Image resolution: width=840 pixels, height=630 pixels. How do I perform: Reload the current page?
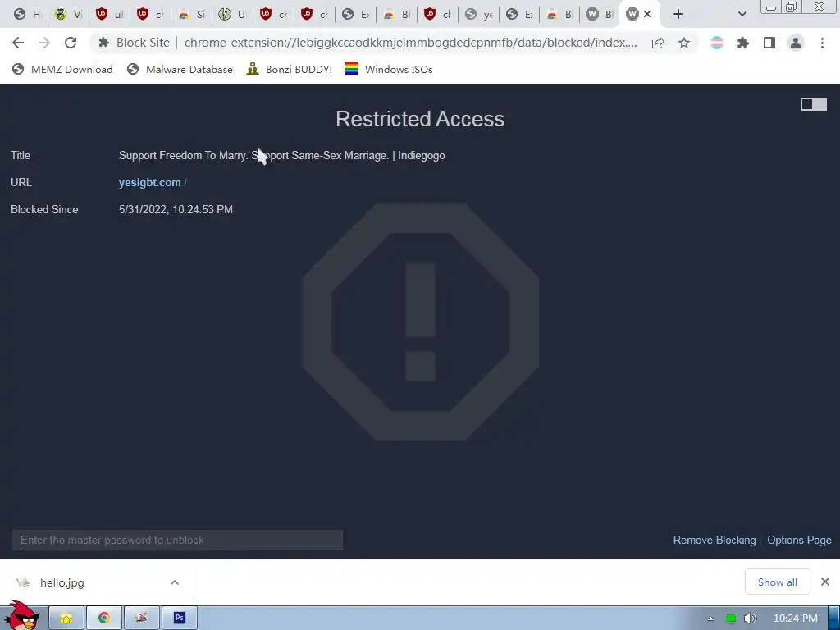[x=71, y=43]
